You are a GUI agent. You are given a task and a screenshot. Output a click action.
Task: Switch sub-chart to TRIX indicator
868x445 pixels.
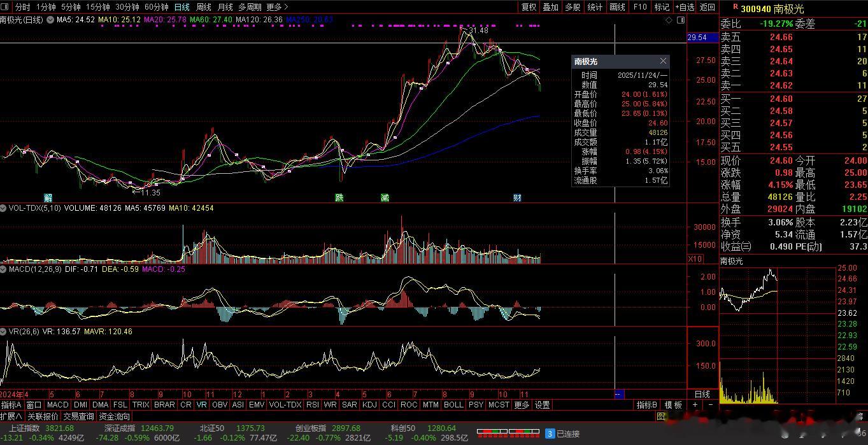pos(141,405)
